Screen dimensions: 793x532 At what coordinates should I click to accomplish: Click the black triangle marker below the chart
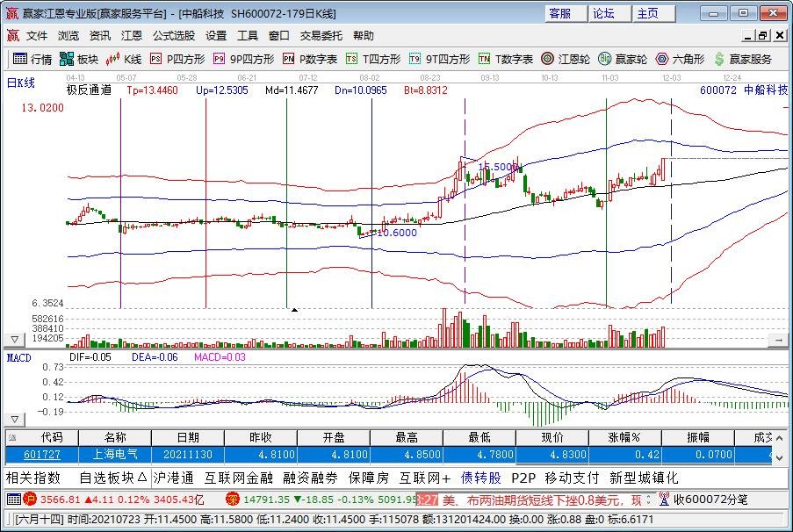(x=294, y=310)
